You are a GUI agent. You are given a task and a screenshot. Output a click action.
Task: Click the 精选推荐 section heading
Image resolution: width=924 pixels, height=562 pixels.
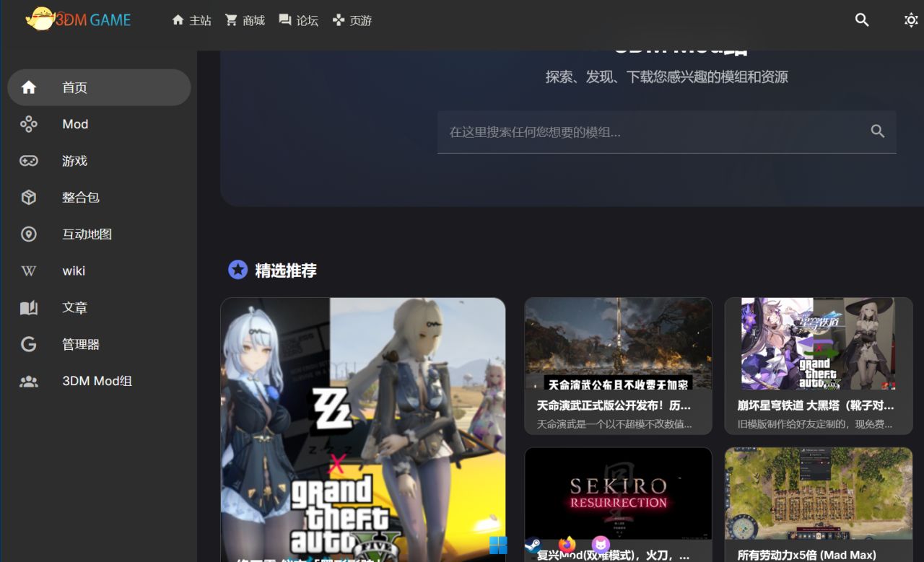click(286, 271)
